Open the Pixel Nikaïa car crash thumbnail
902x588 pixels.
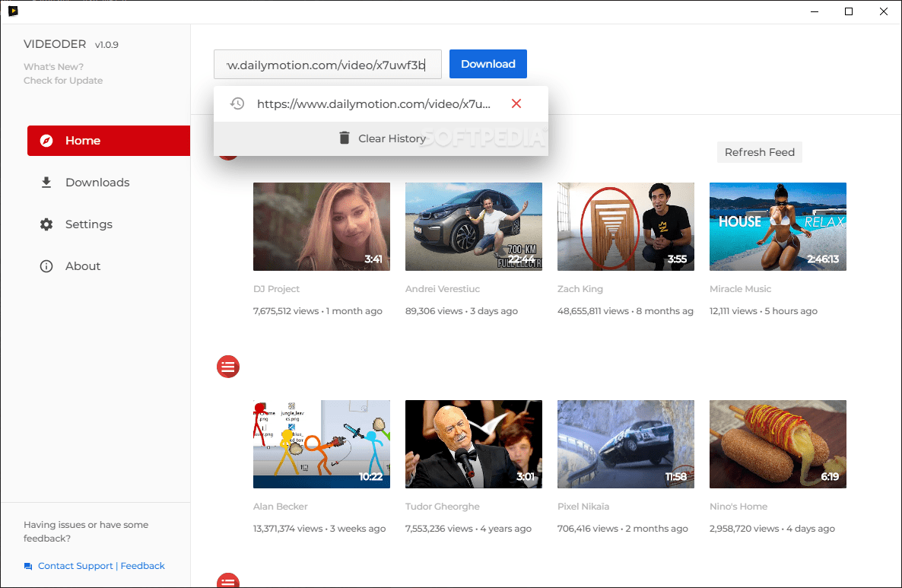click(626, 444)
